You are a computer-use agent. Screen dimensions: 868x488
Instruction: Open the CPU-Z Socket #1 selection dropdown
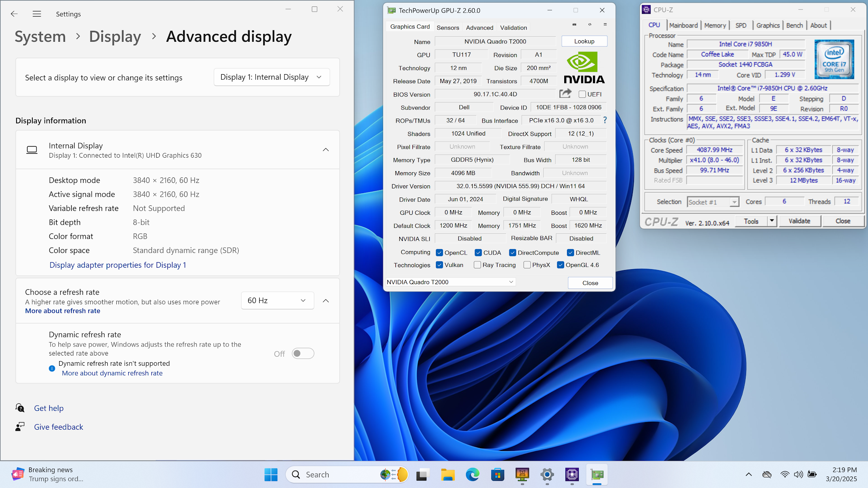pyautogui.click(x=713, y=202)
